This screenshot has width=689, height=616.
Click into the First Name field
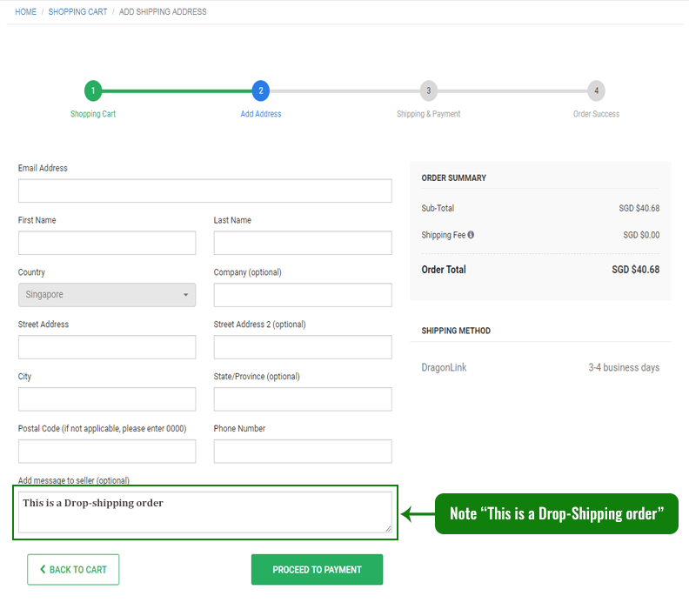107,243
